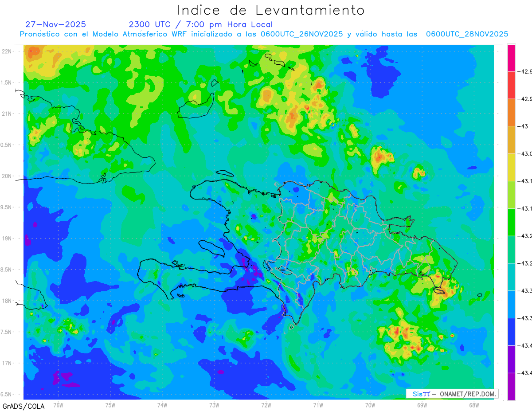
Task: Click the '76W' longitude axis label
Action: (x=58, y=405)
